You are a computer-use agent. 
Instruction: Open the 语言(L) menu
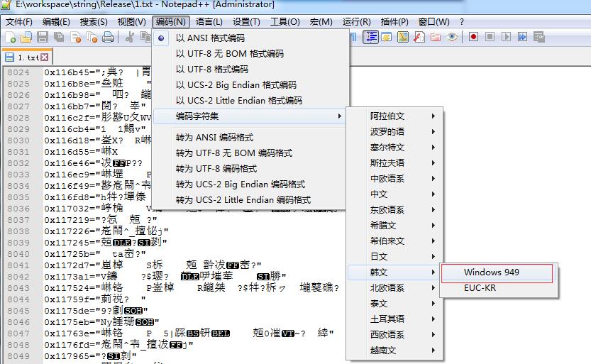click(x=209, y=22)
